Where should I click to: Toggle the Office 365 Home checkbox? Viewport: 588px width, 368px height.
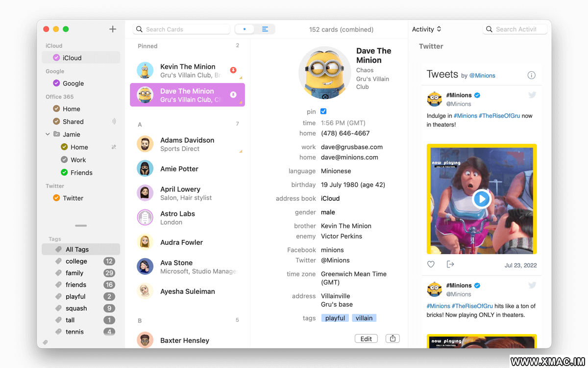click(56, 109)
